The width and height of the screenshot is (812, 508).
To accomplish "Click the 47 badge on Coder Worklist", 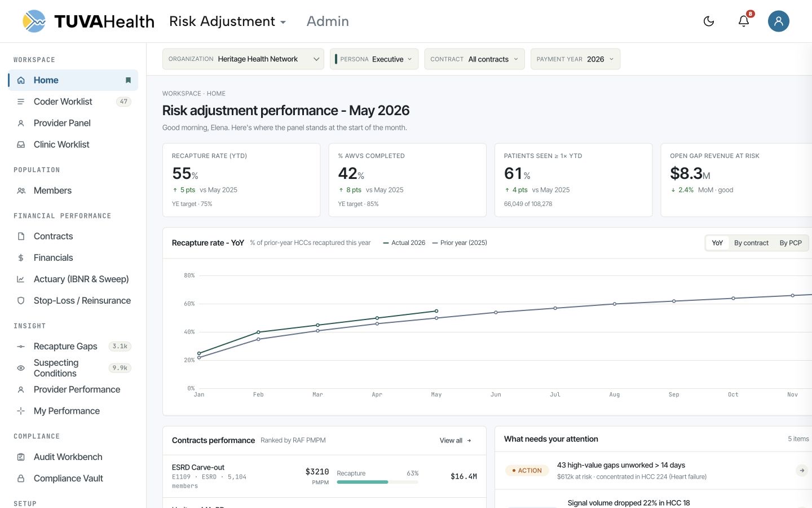I will pos(123,102).
